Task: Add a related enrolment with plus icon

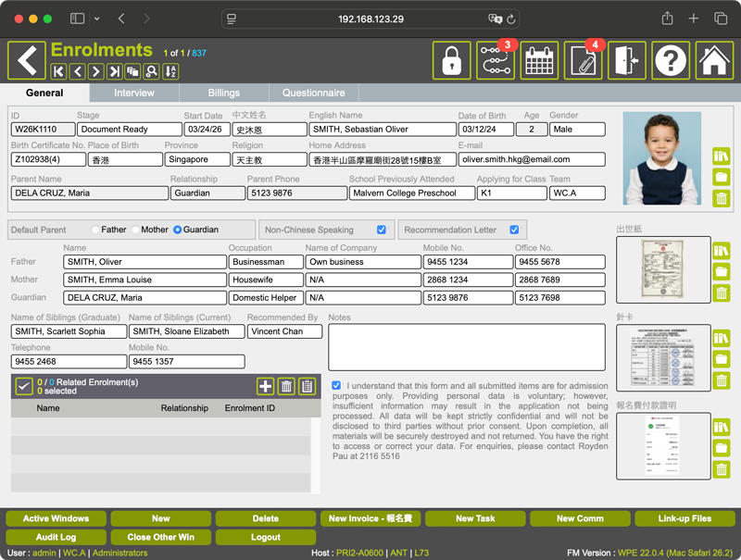Action: (x=266, y=387)
